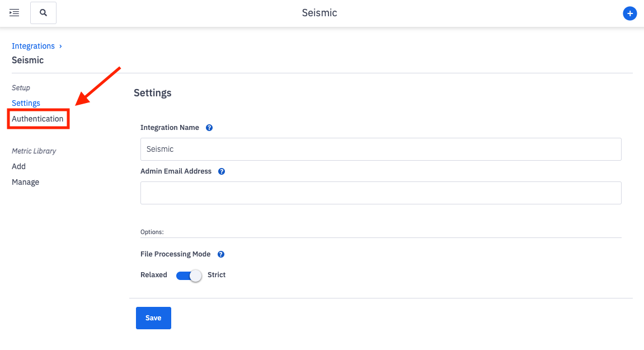This screenshot has width=644, height=350.
Task: Click the Strict mode label
Action: coord(217,275)
